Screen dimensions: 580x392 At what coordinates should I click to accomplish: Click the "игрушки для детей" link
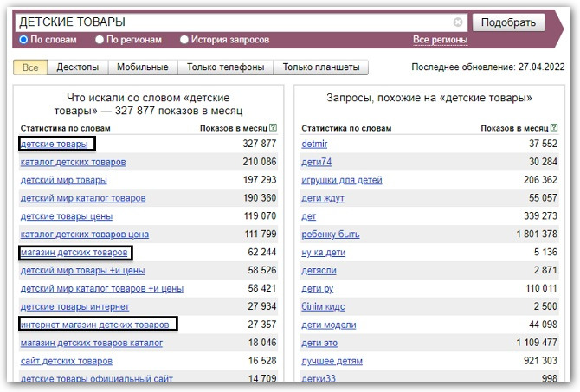click(x=341, y=180)
